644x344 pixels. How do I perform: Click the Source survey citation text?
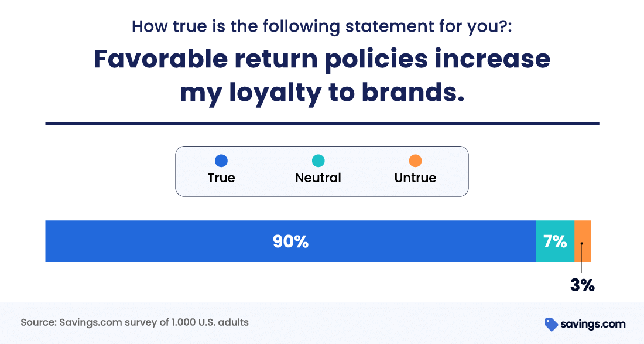coord(135,322)
